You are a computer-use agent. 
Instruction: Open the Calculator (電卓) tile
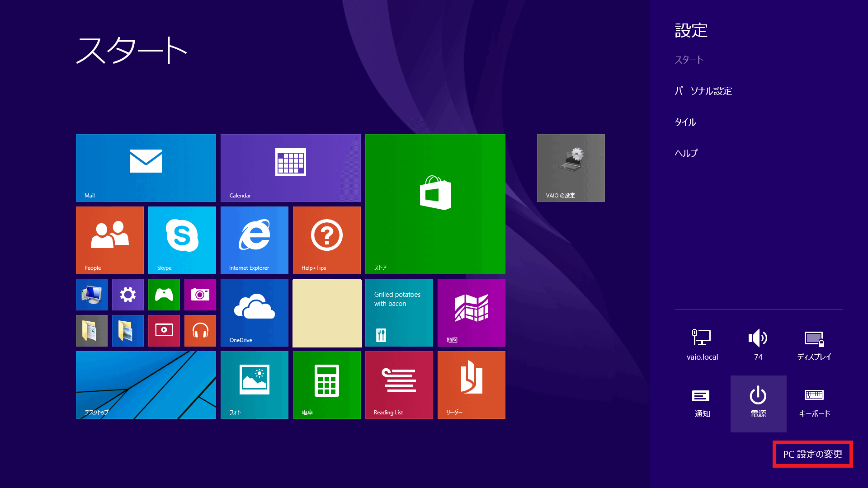pyautogui.click(x=327, y=385)
